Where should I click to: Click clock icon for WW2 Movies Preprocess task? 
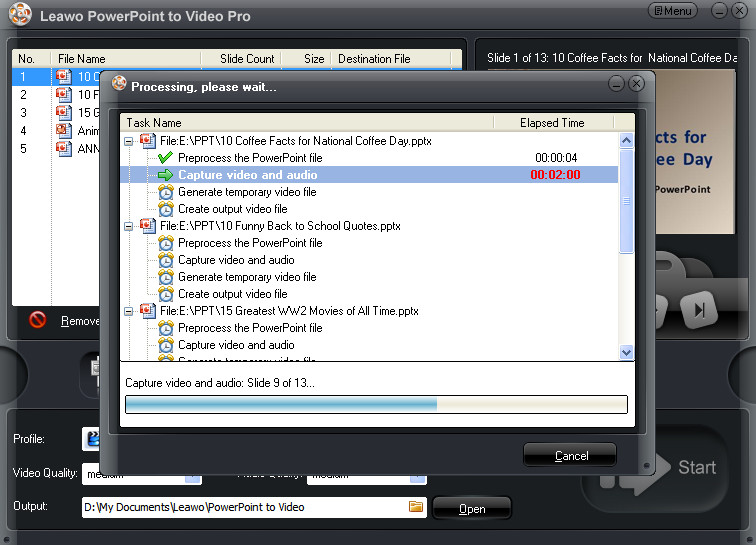165,328
